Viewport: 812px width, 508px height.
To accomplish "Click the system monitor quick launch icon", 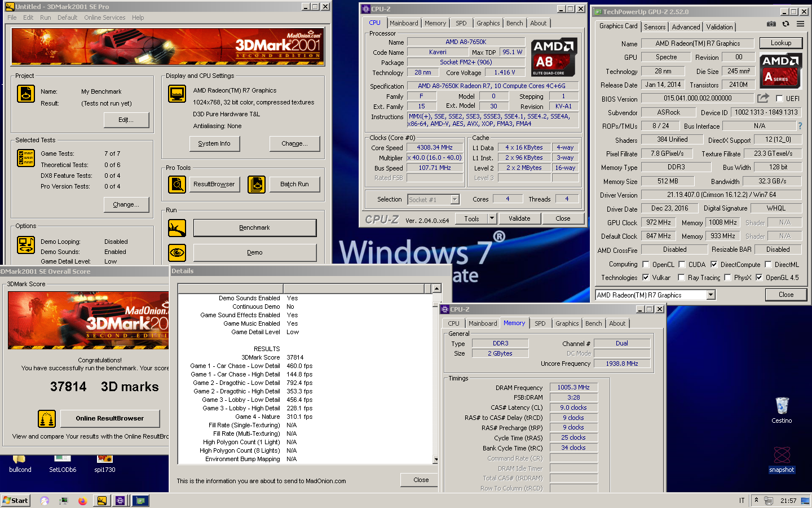I will pos(63,501).
